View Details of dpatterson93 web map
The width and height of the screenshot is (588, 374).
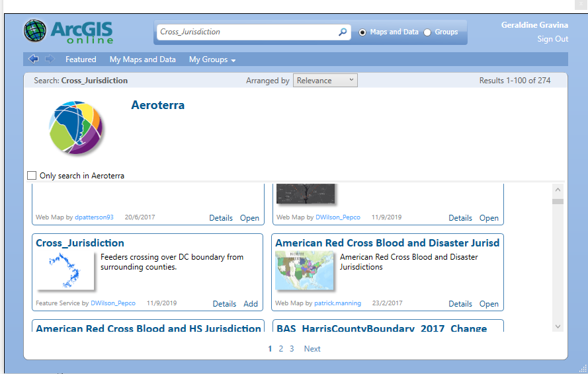221,218
